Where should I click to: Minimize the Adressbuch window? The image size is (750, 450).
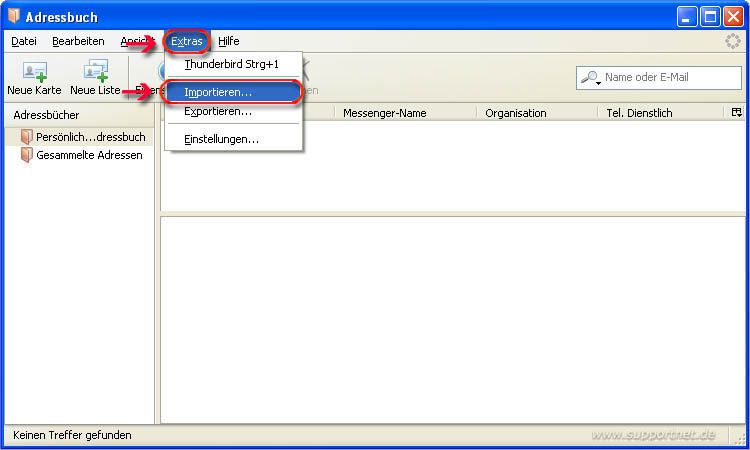click(687, 17)
